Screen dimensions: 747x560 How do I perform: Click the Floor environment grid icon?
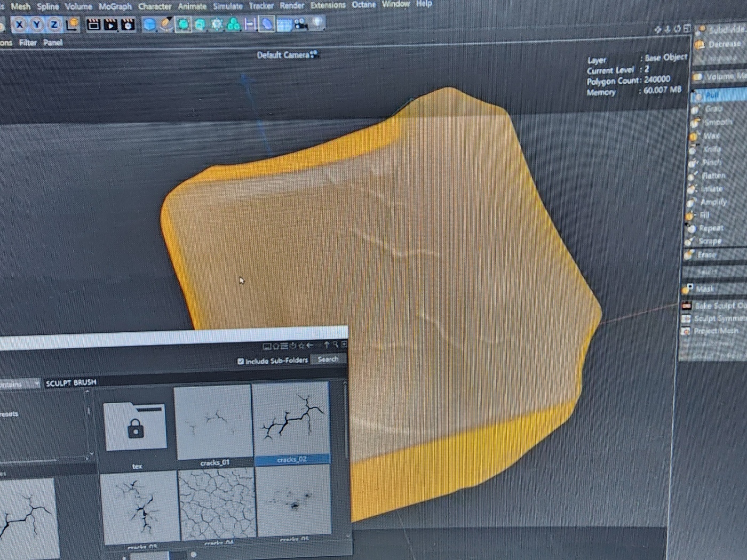point(284,24)
